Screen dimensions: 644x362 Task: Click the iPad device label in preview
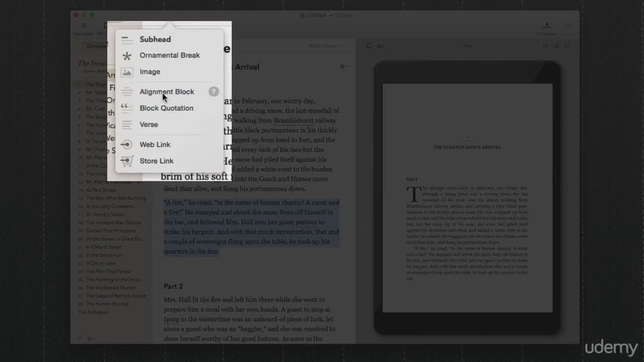467,46
